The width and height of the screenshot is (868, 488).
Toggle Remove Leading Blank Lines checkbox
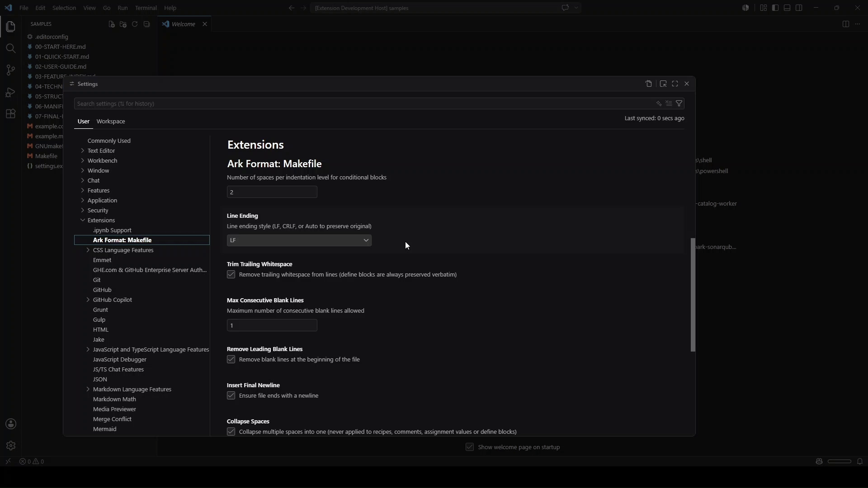coord(231,360)
